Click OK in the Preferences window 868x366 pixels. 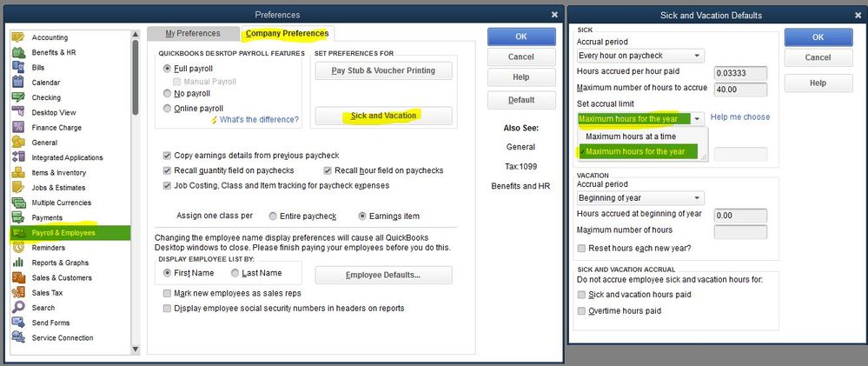point(521,37)
